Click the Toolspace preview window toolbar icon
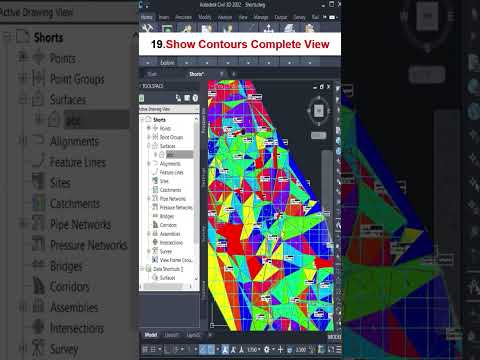The image size is (480, 360). pyautogui.click(x=187, y=98)
